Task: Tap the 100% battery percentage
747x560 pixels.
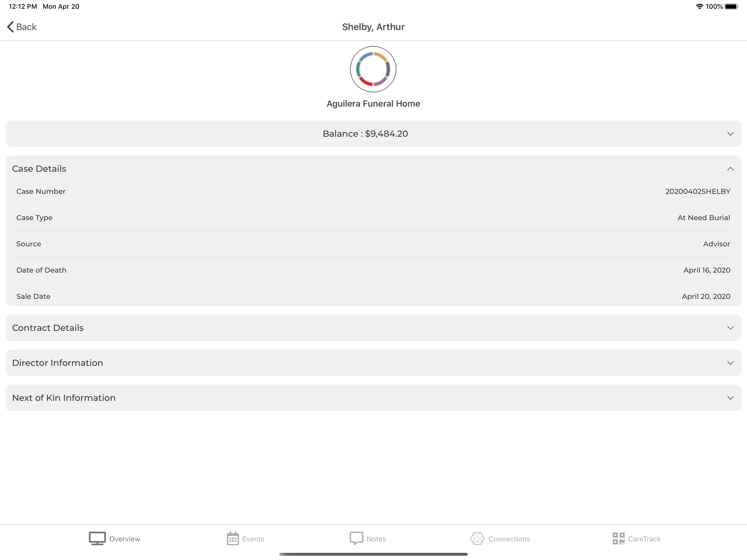Action: (x=714, y=6)
